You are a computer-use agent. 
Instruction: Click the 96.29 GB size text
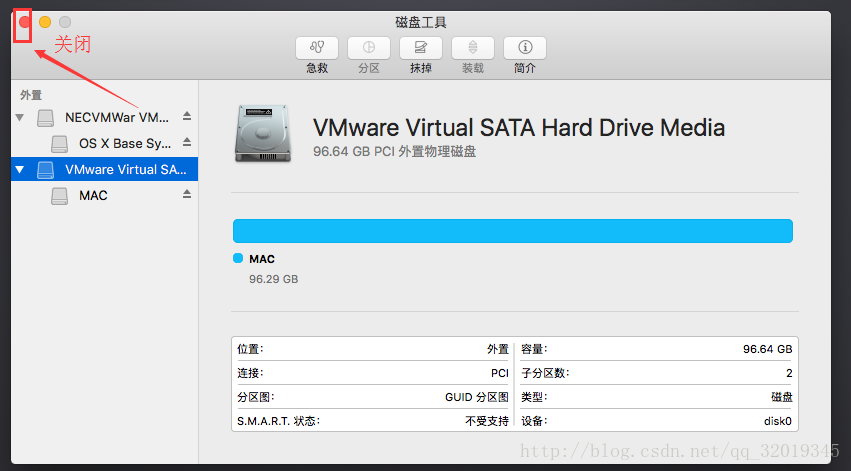point(274,279)
